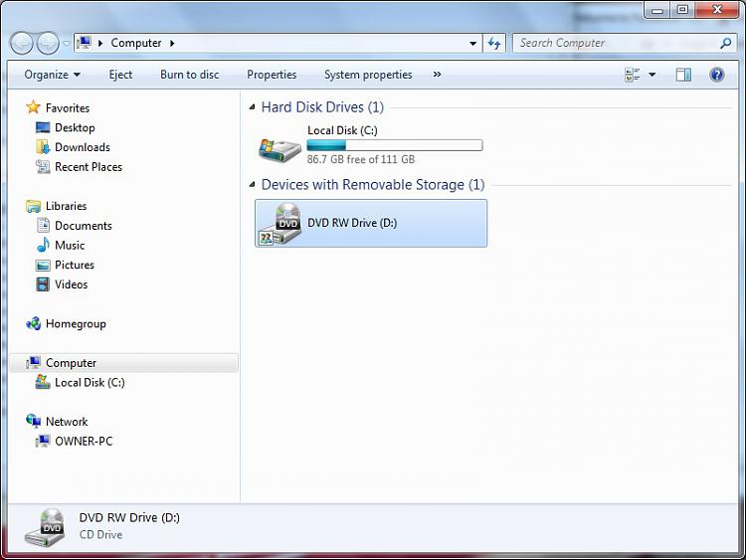Screen dimensions: 746x560
Task: Click Local Disk (C:) hard drive icon
Action: [280, 150]
